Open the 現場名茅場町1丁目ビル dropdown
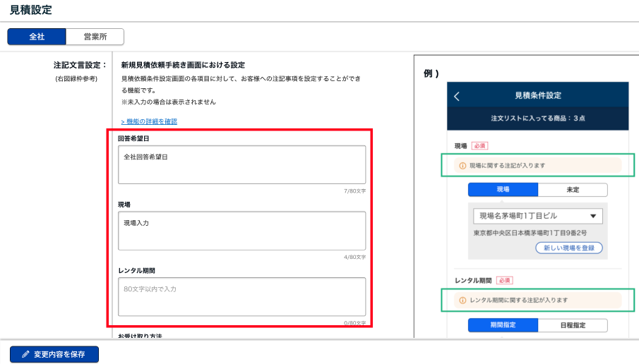Viewport: 639px width, 364px height. [530, 216]
